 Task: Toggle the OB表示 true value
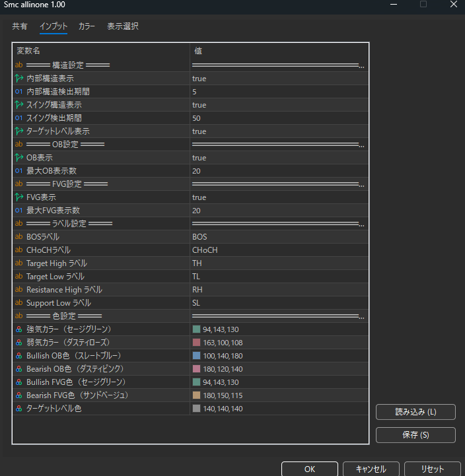(x=199, y=158)
